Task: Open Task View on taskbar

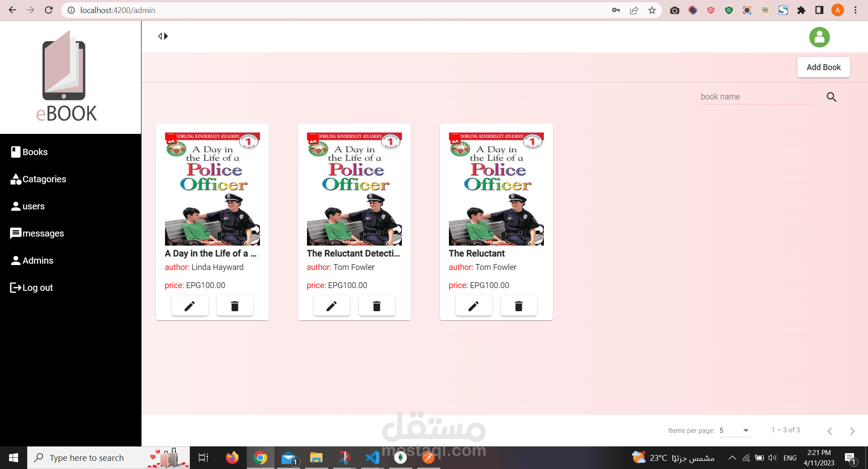Action: click(x=203, y=458)
